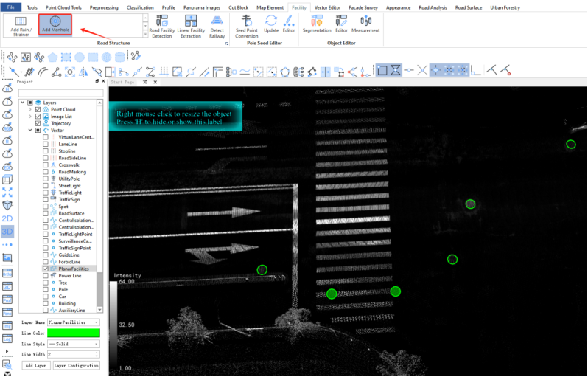Open the Urban Forestry tab
588x377 pixels.
[x=505, y=7]
